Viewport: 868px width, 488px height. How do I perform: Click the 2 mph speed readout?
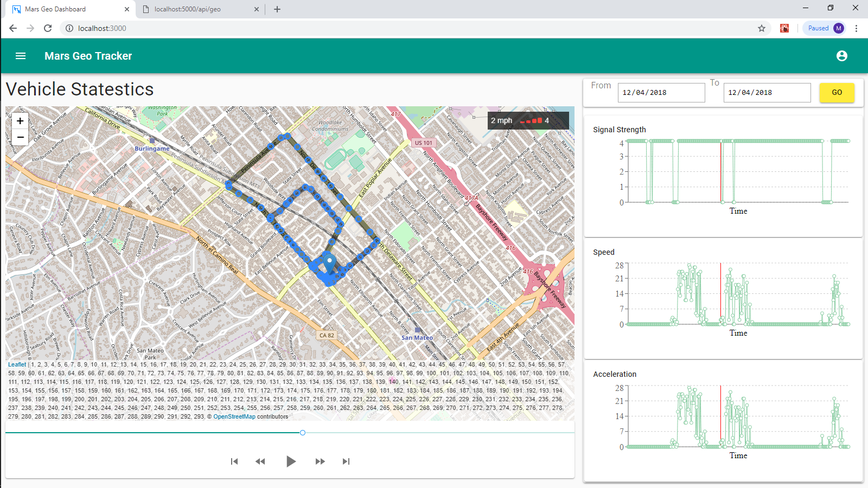pos(501,120)
